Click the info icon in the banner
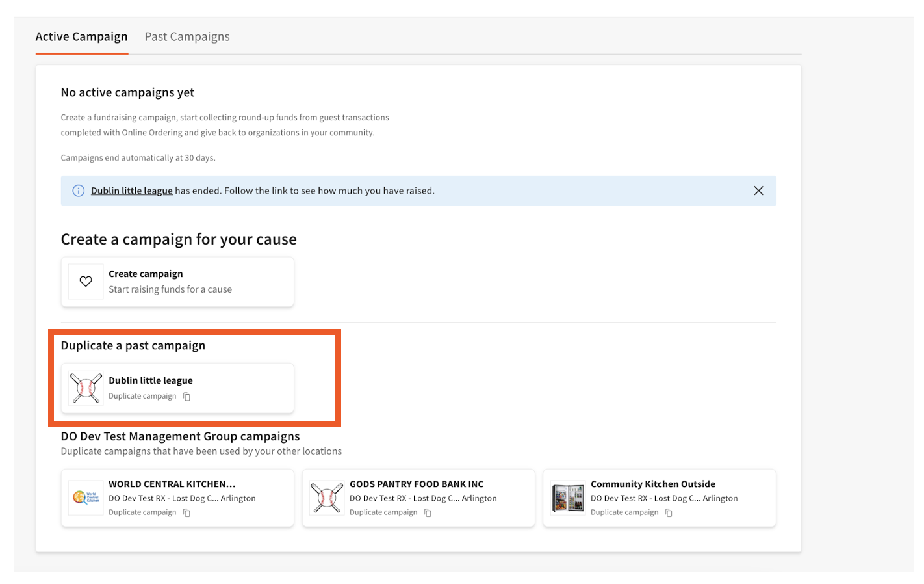 click(x=77, y=191)
